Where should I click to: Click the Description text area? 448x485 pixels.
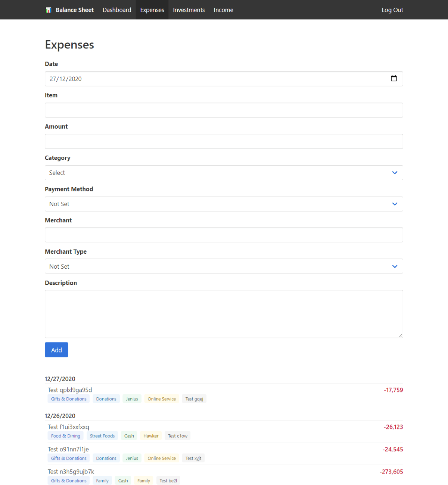point(224,314)
